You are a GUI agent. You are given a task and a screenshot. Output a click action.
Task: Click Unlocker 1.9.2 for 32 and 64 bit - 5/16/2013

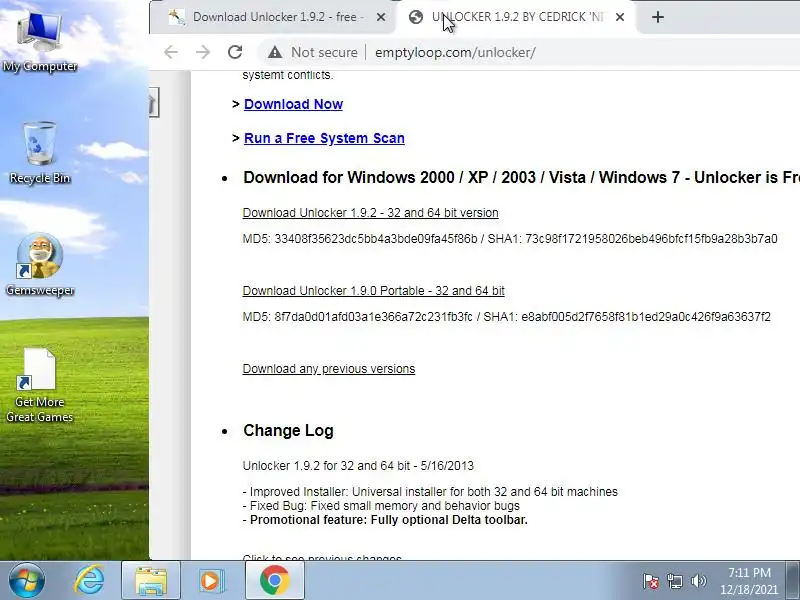pyautogui.click(x=358, y=466)
